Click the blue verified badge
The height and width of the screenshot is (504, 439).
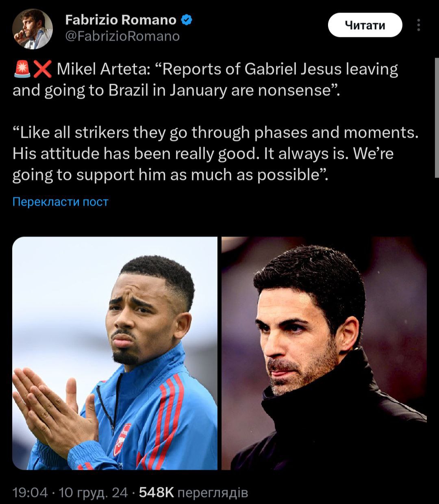click(186, 20)
